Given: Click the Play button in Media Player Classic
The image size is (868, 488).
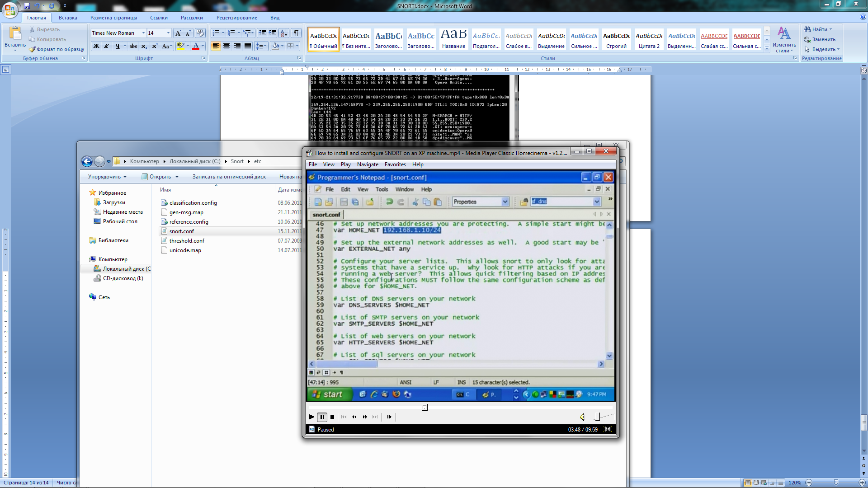Looking at the screenshot, I should click(311, 417).
